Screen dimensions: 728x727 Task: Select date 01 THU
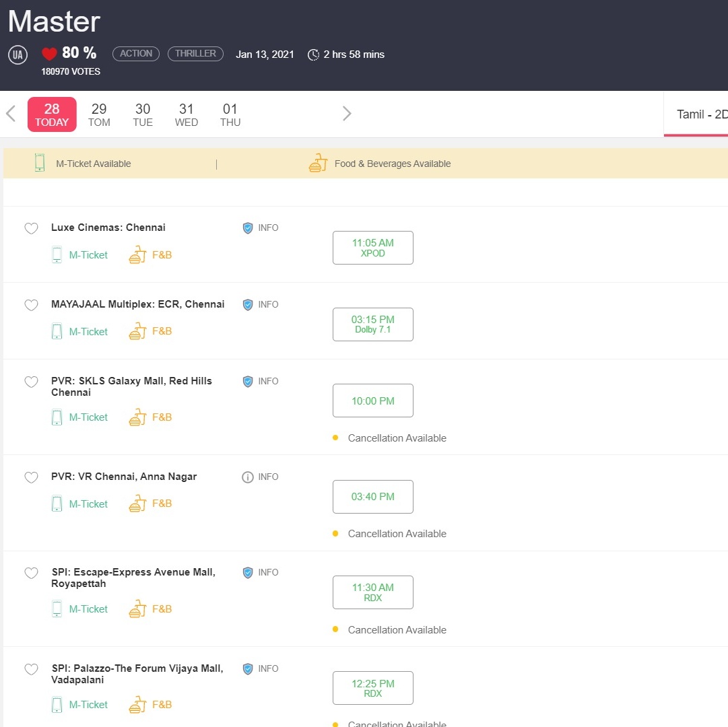pyautogui.click(x=230, y=115)
